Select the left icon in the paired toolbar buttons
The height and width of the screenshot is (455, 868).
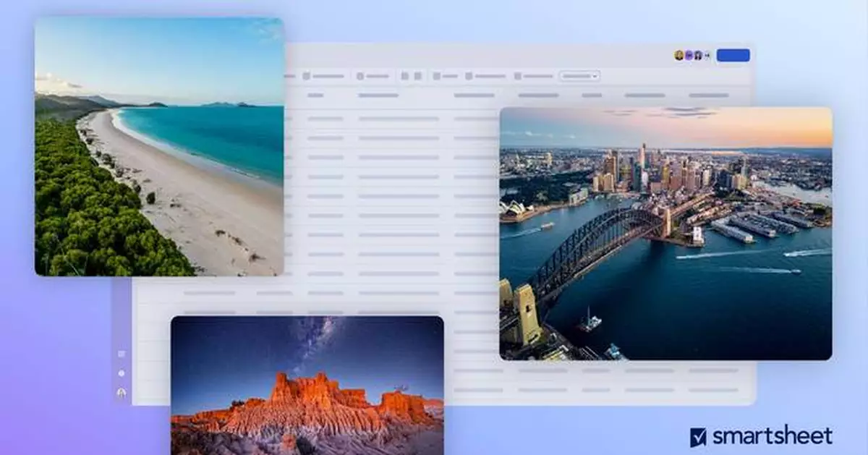pos(404,75)
